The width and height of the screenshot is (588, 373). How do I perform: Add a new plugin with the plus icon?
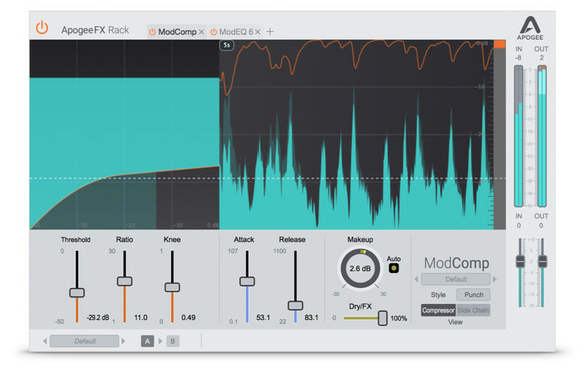click(x=270, y=32)
